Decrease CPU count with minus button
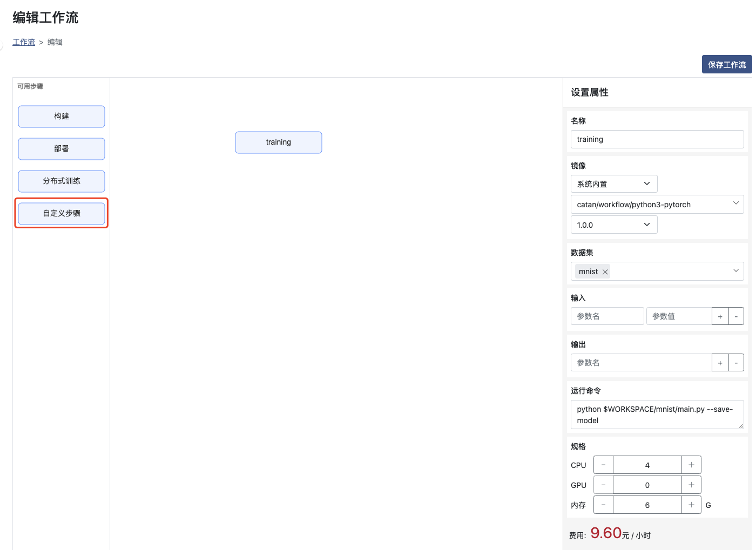Screen dimensions: 756x550 coord(603,465)
